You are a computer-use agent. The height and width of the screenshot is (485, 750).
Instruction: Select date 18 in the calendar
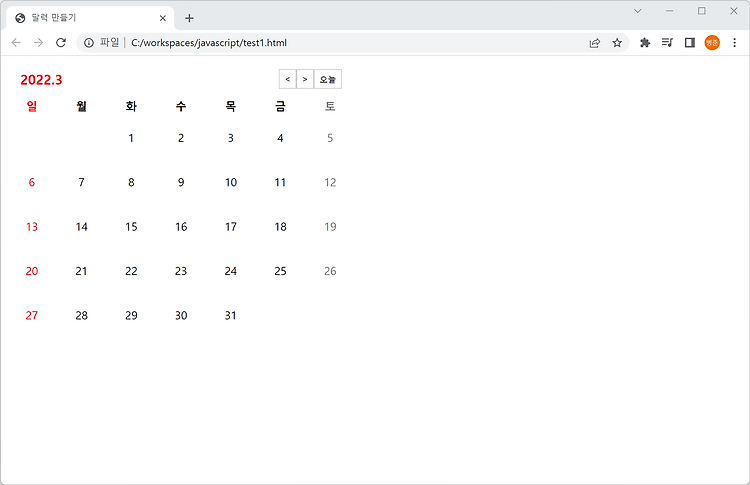(x=280, y=227)
